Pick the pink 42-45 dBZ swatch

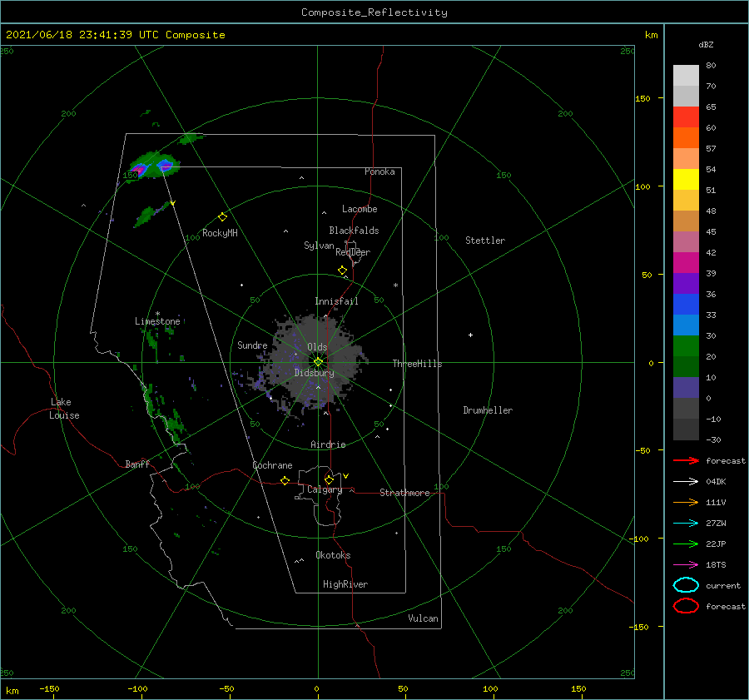(686, 242)
